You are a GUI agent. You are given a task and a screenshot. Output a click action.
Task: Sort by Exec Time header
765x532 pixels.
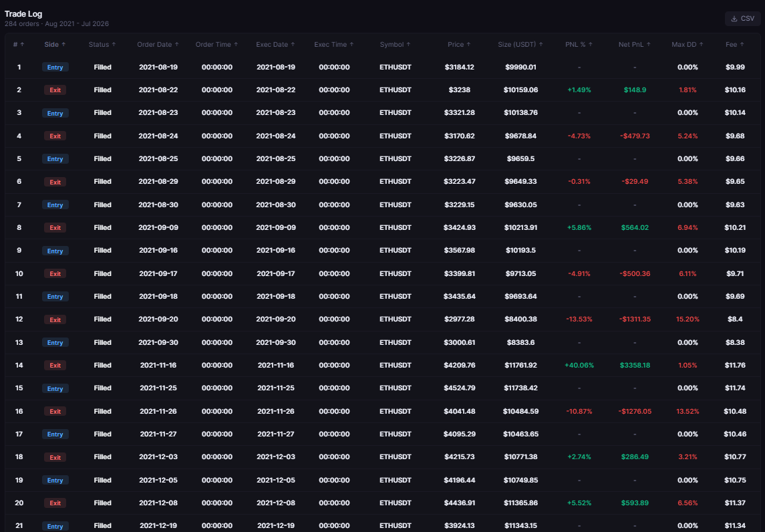333,44
